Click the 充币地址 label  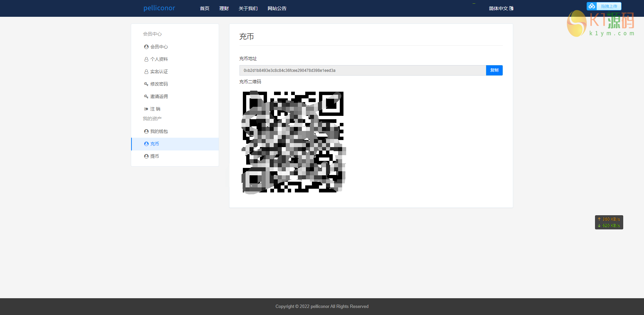(x=248, y=58)
